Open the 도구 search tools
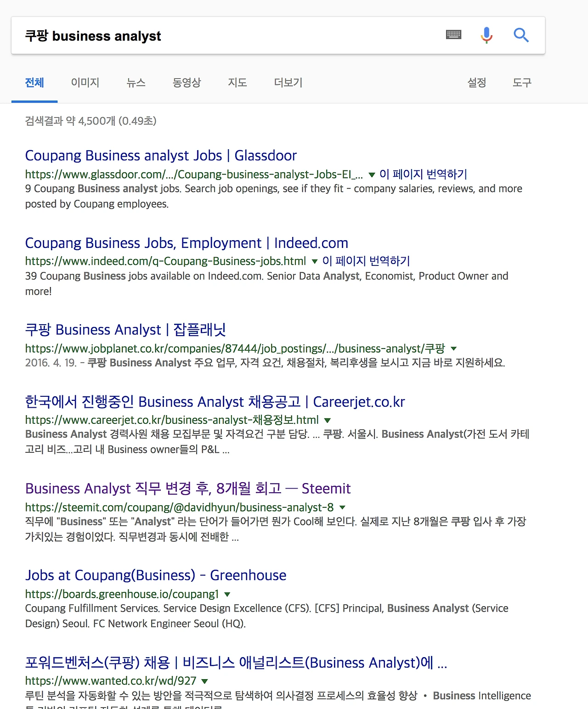The height and width of the screenshot is (709, 588). coord(522,83)
